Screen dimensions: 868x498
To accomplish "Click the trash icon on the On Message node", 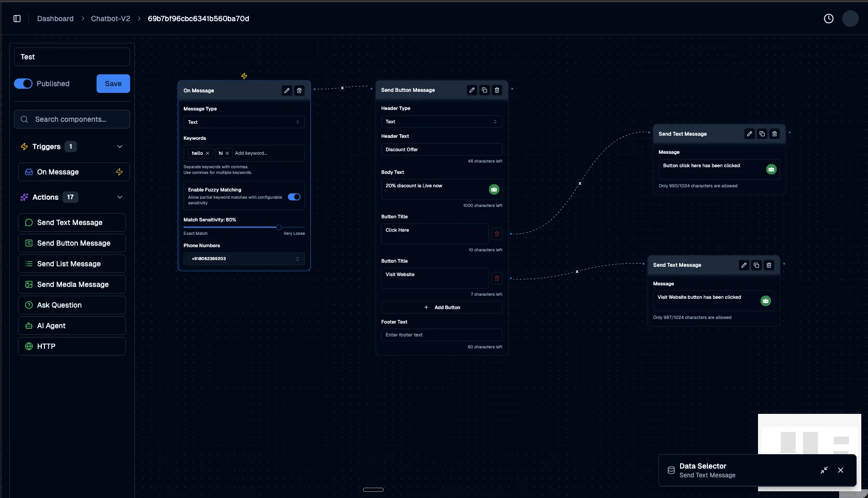I will [x=299, y=90].
